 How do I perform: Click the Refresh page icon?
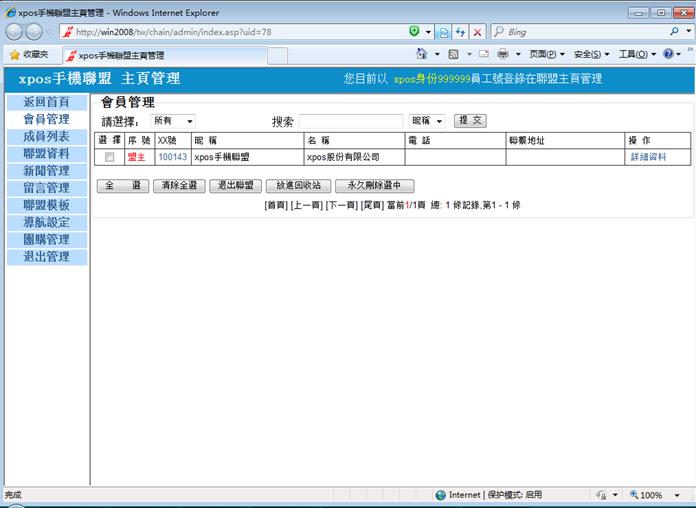pos(460,32)
